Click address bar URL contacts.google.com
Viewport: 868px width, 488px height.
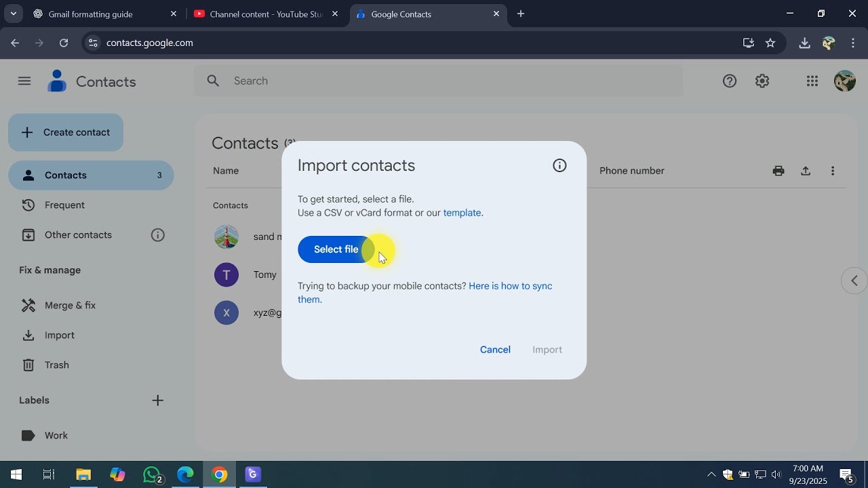(150, 43)
